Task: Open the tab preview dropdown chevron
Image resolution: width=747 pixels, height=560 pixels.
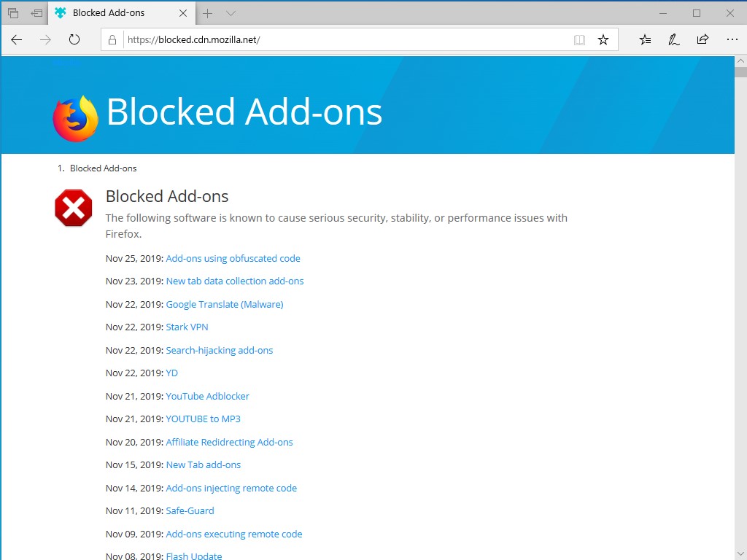Action: [231, 12]
